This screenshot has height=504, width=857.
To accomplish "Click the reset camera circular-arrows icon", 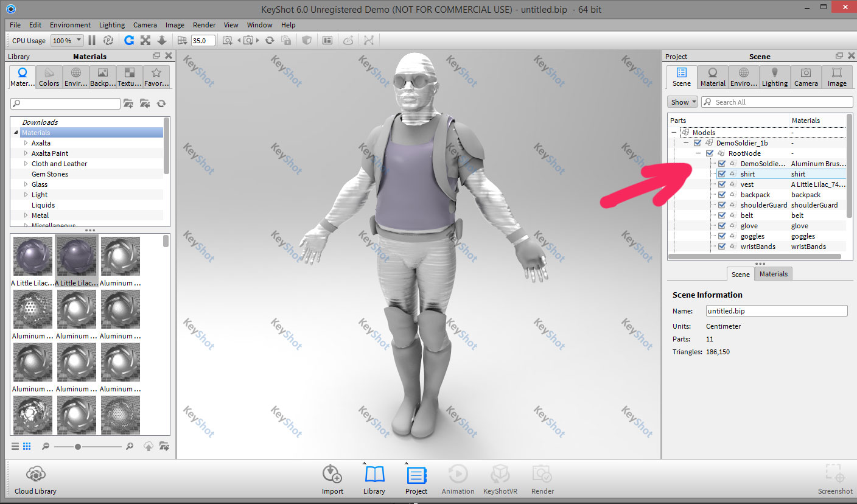I will point(269,40).
